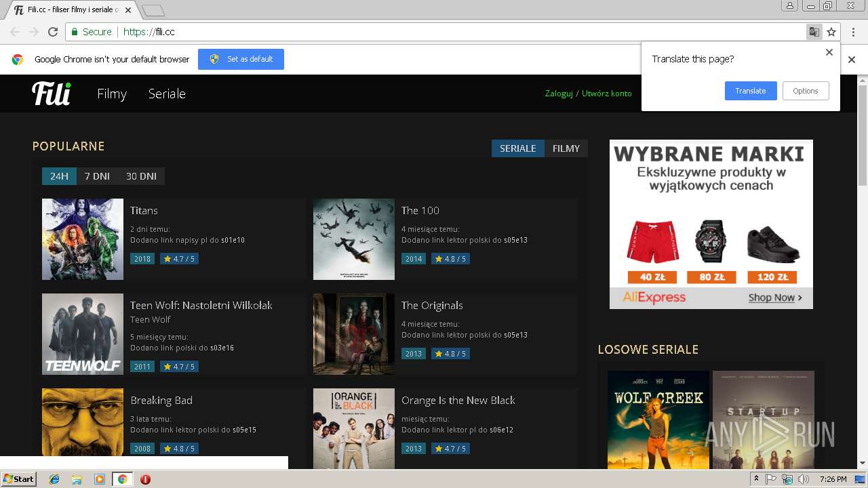Click the Fili site logo
Image resolution: width=868 pixels, height=488 pixels.
(52, 94)
